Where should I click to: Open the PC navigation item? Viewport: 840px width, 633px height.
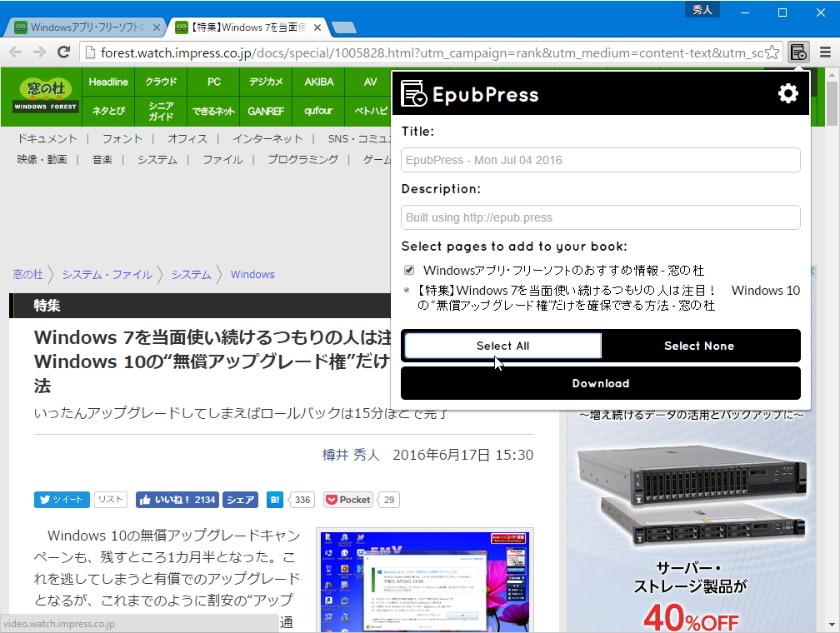click(x=213, y=82)
